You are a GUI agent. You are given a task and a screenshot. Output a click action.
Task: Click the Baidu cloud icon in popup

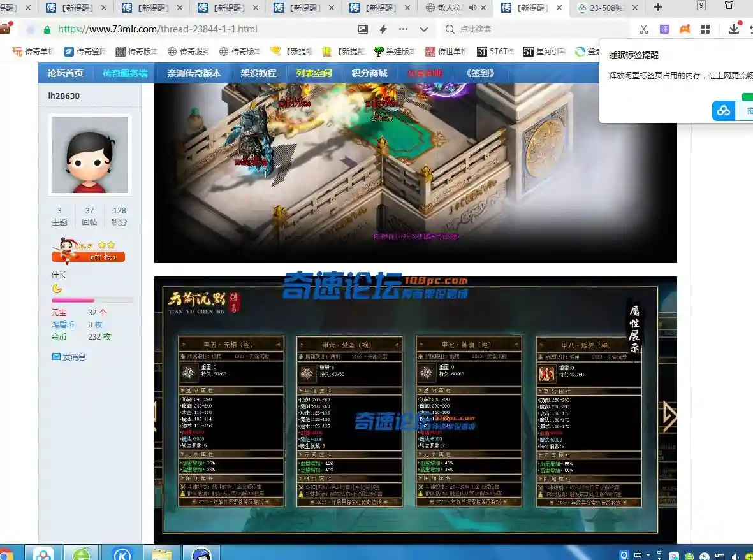point(724,111)
